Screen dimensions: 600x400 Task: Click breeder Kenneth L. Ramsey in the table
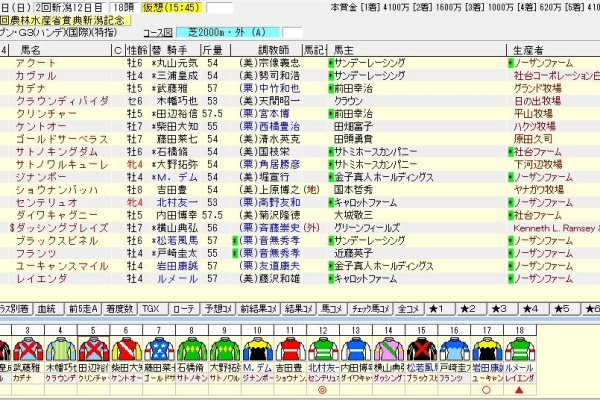point(556,228)
